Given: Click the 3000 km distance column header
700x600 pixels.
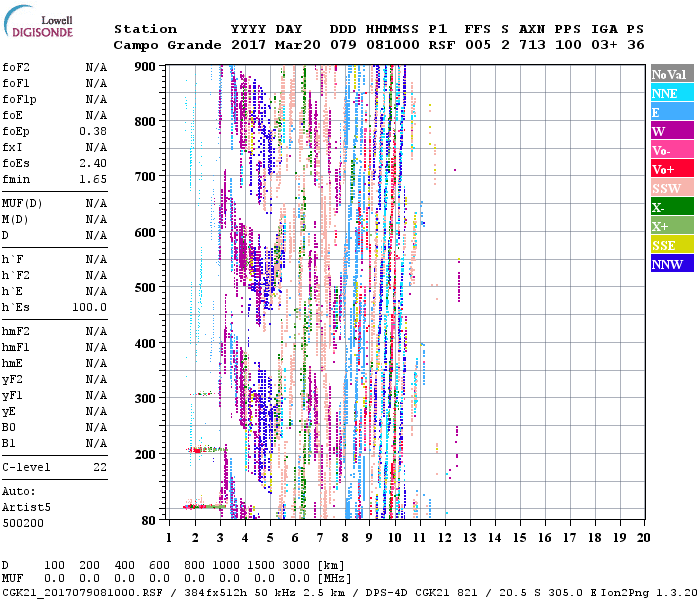Looking at the screenshot, I should [x=296, y=566].
